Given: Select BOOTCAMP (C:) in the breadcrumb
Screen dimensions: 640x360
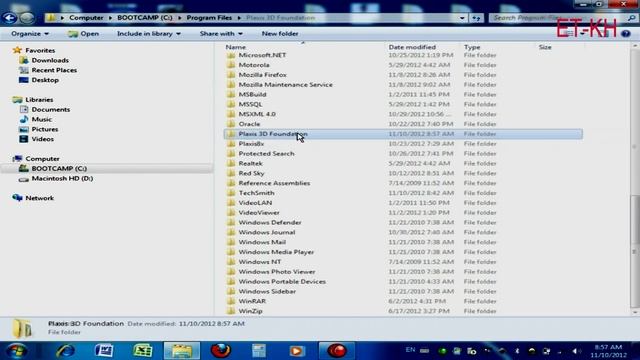Looking at the screenshot, I should coord(145,18).
